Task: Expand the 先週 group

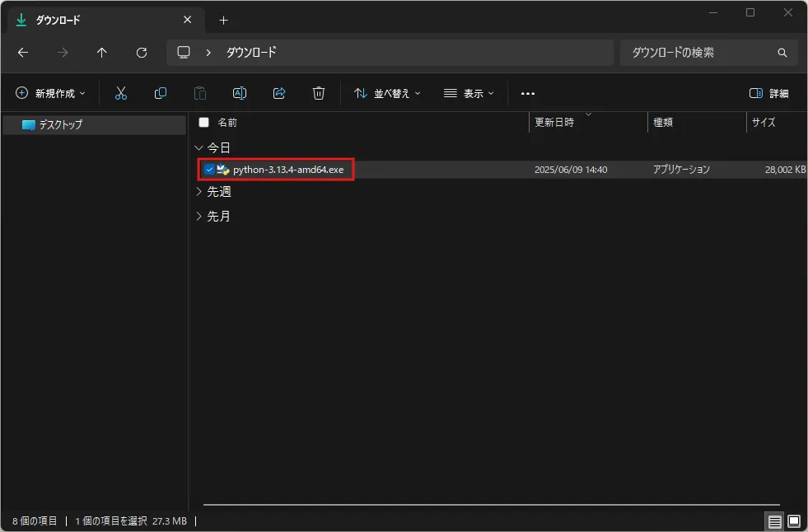Action: 198,192
